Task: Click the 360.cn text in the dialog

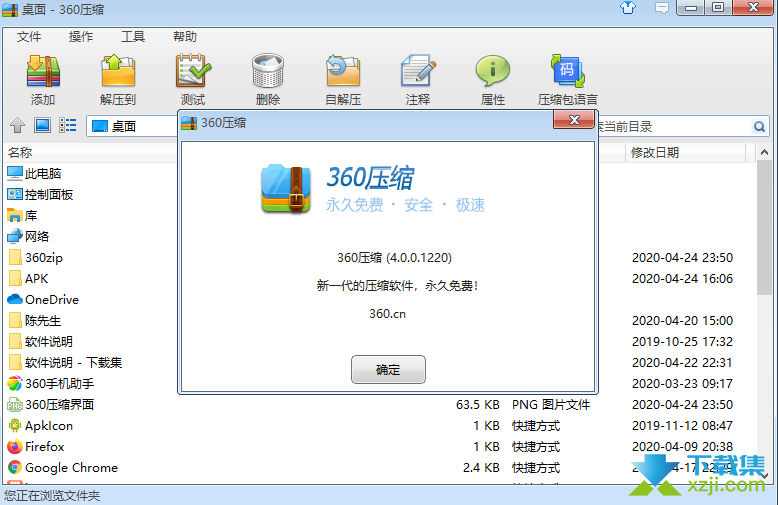Action: point(388,314)
